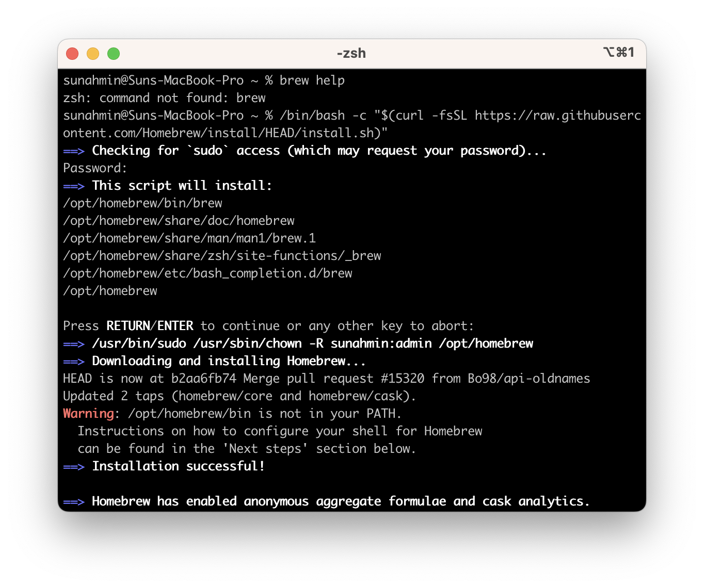Click "can be found in the 'Next steps'" line
704x588 pixels.
tap(247, 449)
